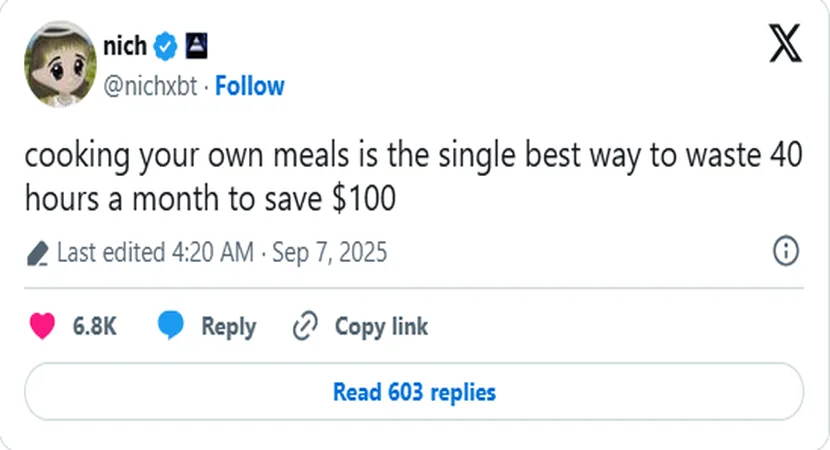Open Read 603 replies
Screen dimensions: 830x450
(414, 391)
